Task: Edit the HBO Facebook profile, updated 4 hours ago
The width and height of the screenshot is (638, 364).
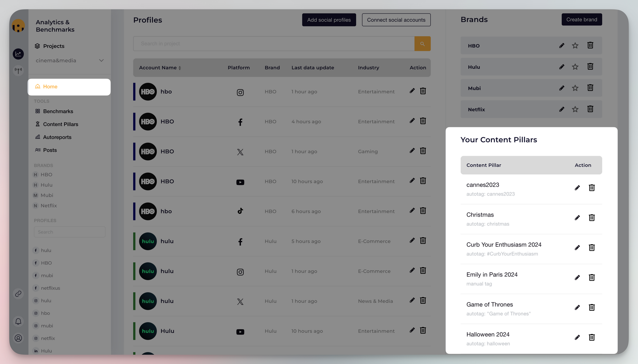Action: (x=412, y=121)
